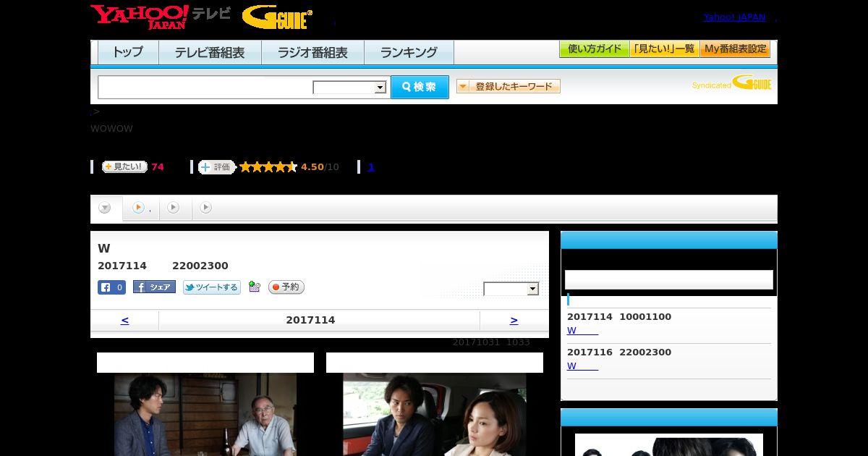Switch to the トップ tab
Image resolution: width=868 pixels, height=456 pixels.
pyautogui.click(x=128, y=52)
